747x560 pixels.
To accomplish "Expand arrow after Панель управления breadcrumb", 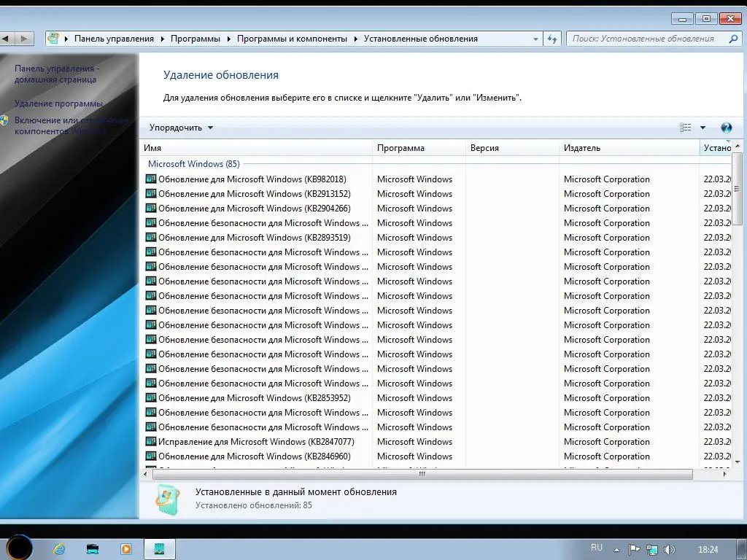I will (162, 39).
